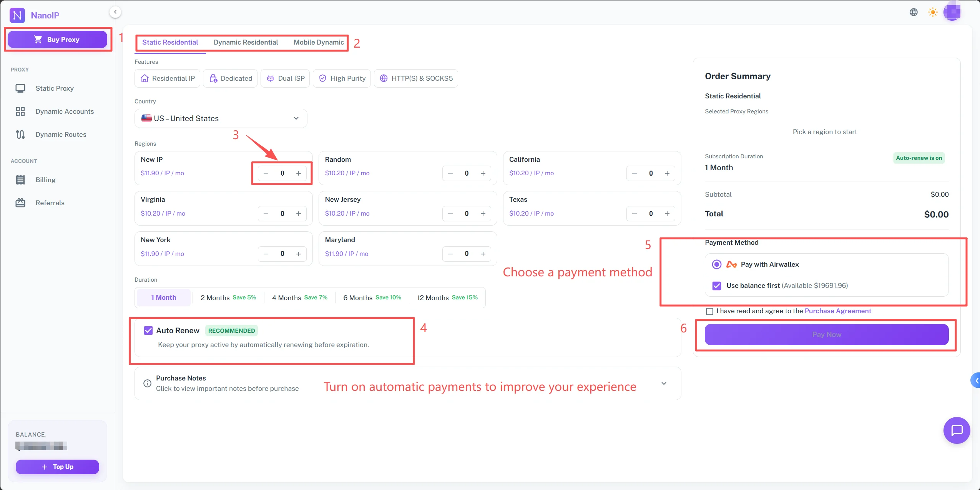Toggle the light theme sun icon
Image resolution: width=980 pixels, height=490 pixels.
(x=933, y=12)
